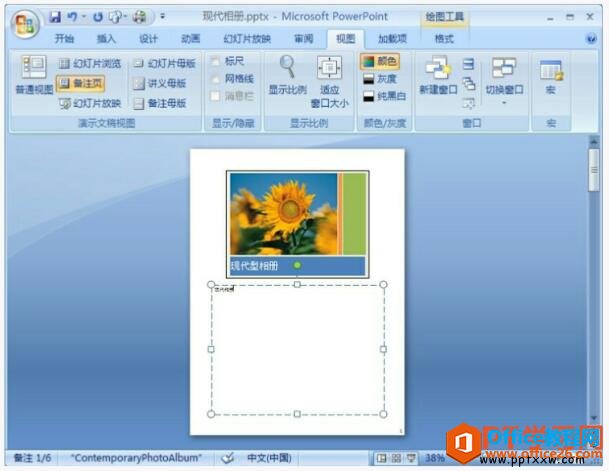The width and height of the screenshot is (609, 471).
Task: Open 备注母版 notes master
Action: 159,103
